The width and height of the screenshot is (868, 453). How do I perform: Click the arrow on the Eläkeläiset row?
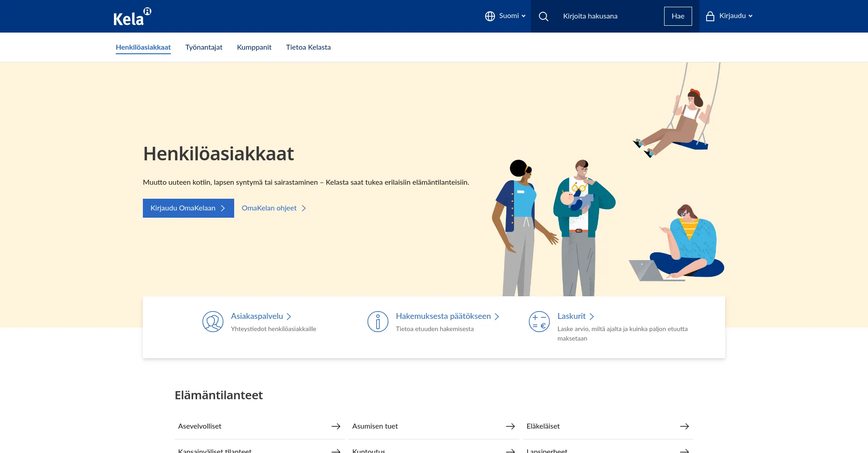pos(684,426)
